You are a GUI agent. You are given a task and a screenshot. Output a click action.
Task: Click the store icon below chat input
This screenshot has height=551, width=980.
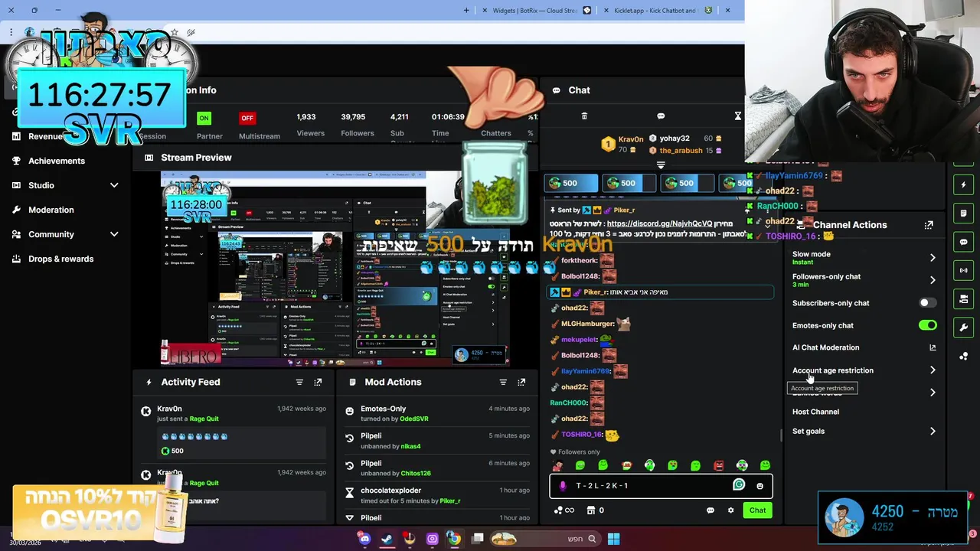[591, 510]
